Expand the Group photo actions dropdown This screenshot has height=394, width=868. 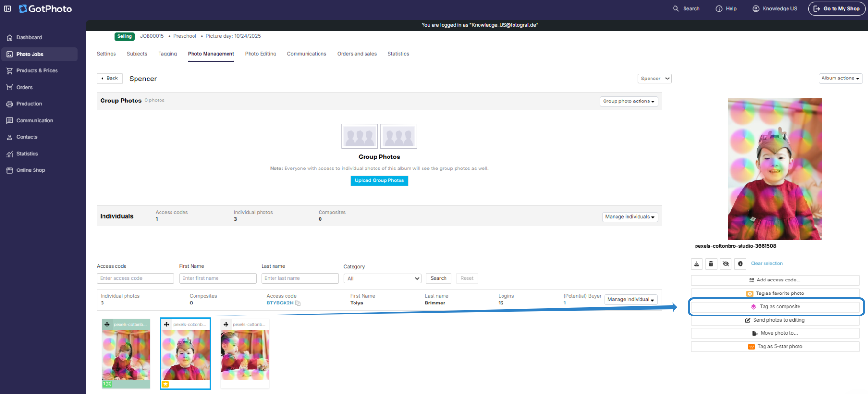click(628, 101)
